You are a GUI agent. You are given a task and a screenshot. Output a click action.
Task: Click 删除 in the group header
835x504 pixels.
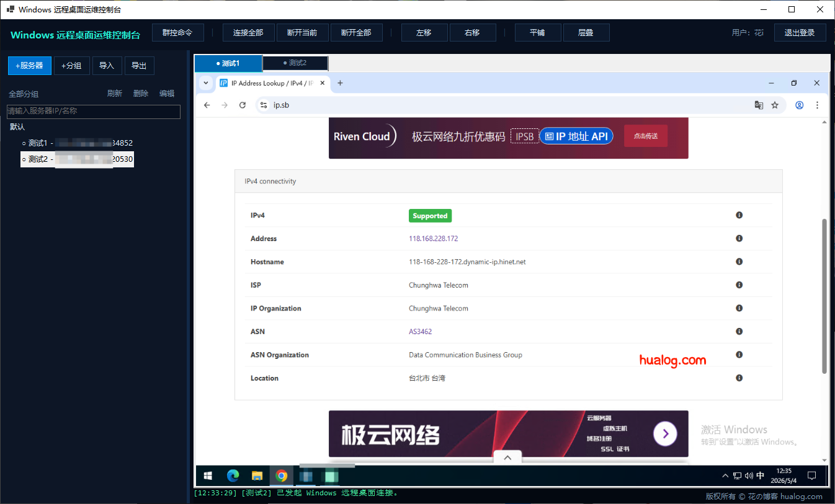(141, 94)
